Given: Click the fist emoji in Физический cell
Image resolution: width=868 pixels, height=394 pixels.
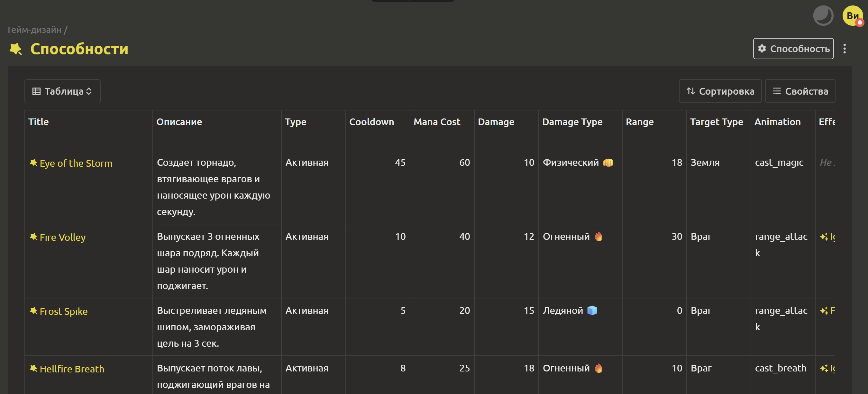Looking at the screenshot, I should tap(608, 163).
